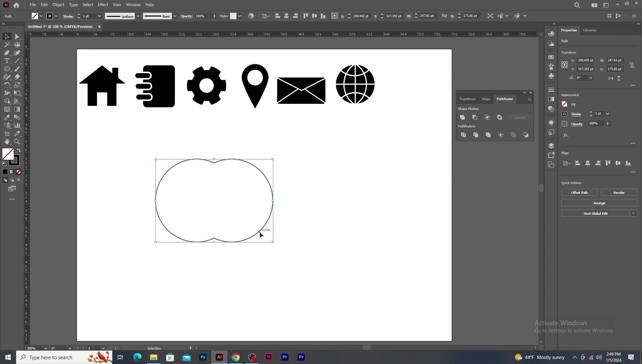642x364 pixels.
Task: Expand Start Global Edit options arrow
Action: [634, 213]
